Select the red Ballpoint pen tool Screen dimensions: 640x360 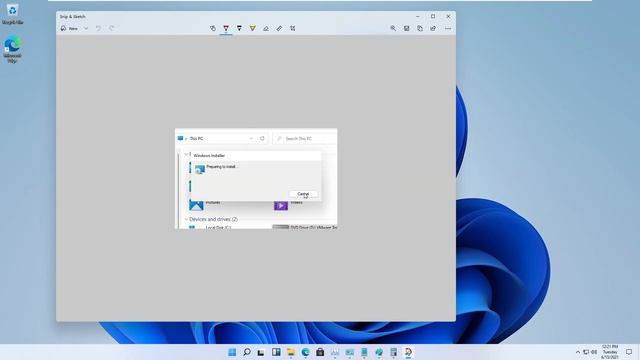[226, 28]
